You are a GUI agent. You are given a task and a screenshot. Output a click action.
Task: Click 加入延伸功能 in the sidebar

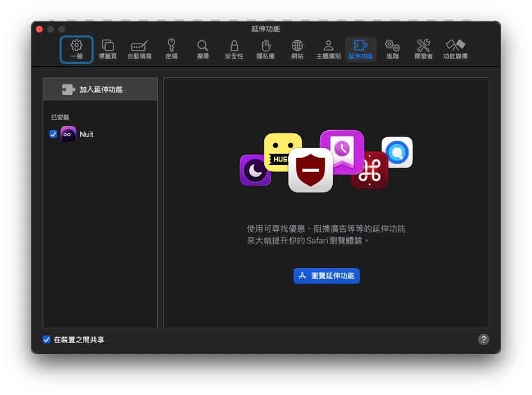pos(100,89)
